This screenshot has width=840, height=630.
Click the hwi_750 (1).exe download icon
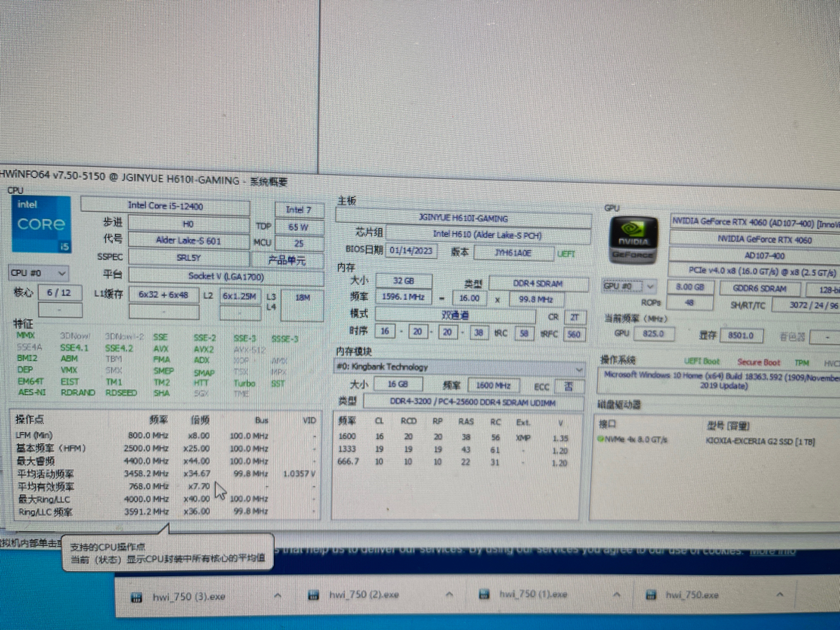tap(484, 594)
